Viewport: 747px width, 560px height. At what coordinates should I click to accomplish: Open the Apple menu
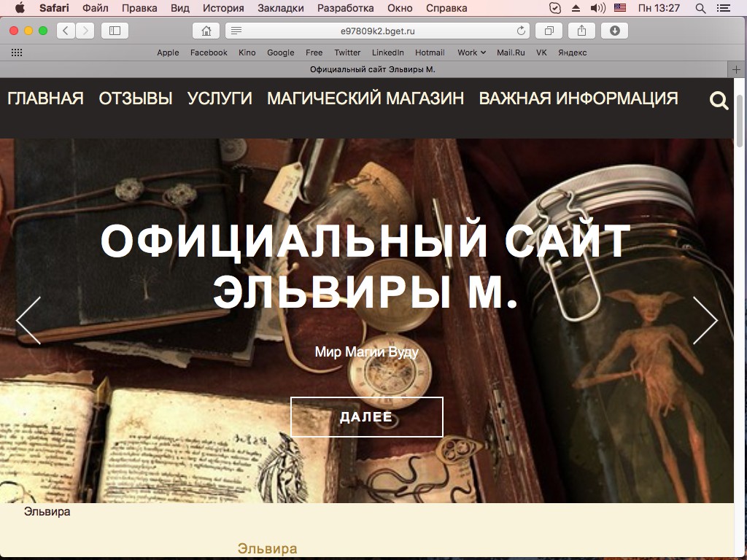20,8
